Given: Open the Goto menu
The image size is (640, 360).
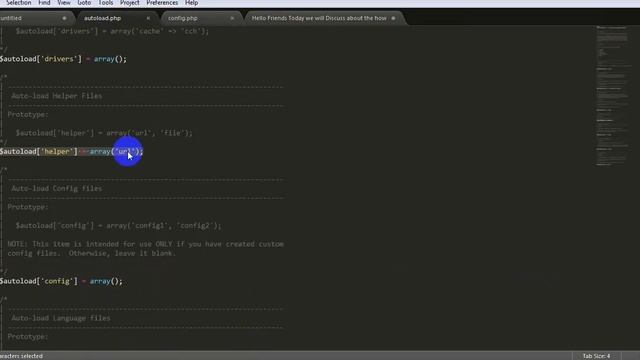Looking at the screenshot, I should 84,3.
